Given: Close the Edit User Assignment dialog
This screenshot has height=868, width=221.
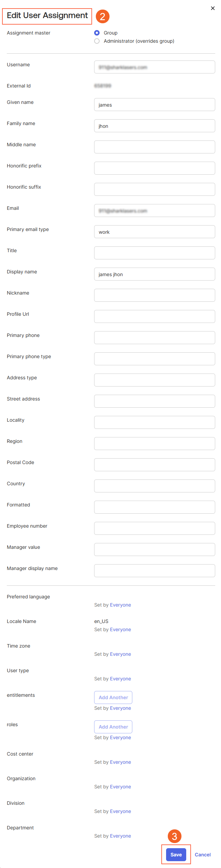Looking at the screenshot, I should [213, 8].
